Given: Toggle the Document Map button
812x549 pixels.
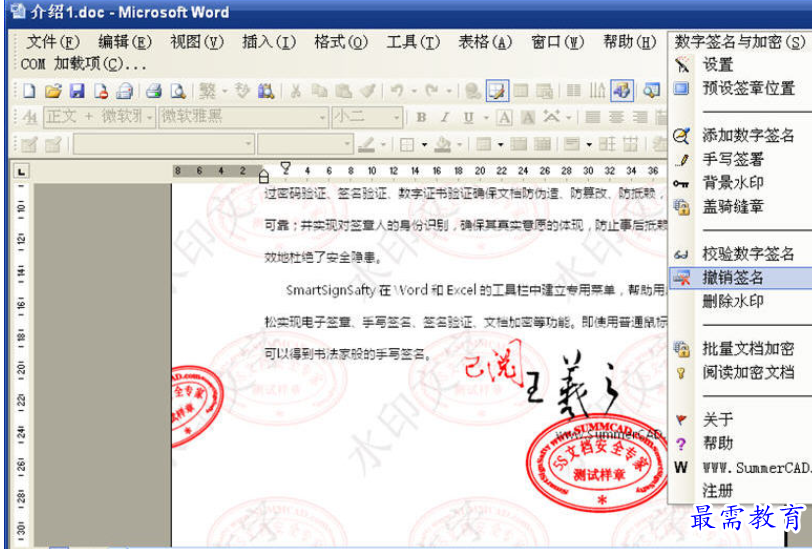Looking at the screenshot, I should (x=651, y=91).
